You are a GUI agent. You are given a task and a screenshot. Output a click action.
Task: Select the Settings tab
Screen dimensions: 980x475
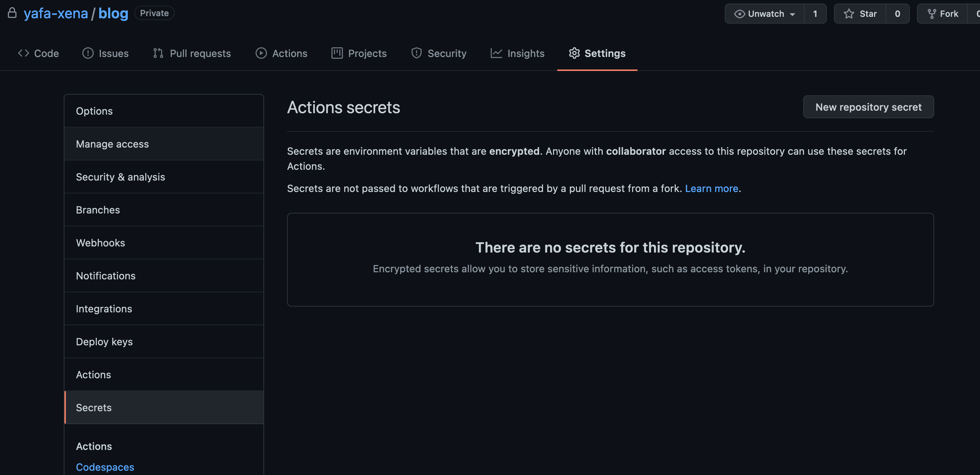(x=597, y=53)
